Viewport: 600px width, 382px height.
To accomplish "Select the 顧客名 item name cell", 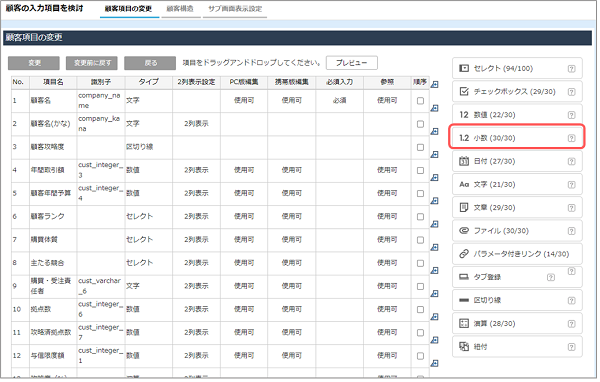I will pos(53,101).
